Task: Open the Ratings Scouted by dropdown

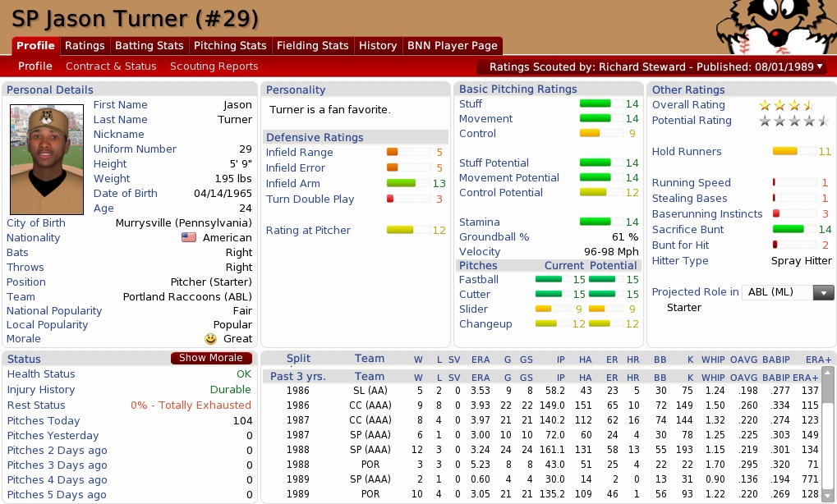Action: [x=655, y=66]
